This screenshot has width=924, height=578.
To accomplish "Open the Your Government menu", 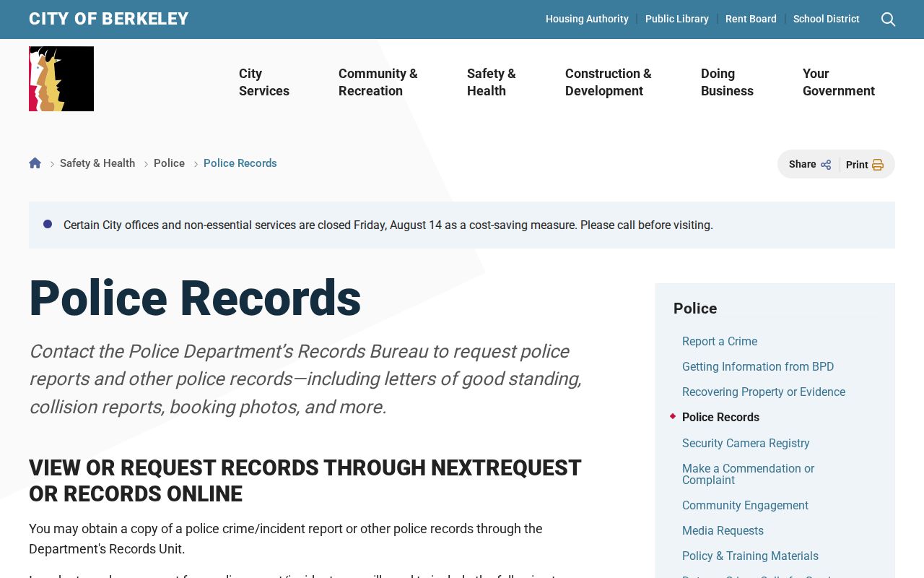I will coord(839,82).
